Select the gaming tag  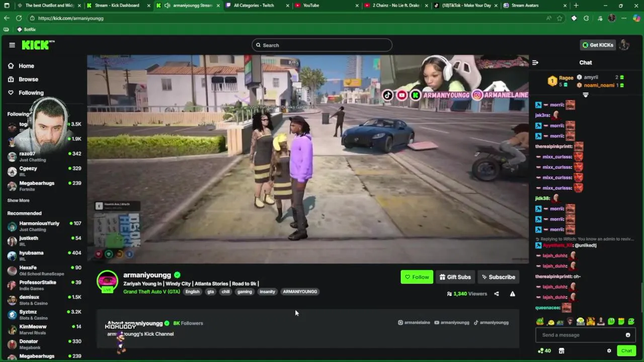[x=245, y=292]
